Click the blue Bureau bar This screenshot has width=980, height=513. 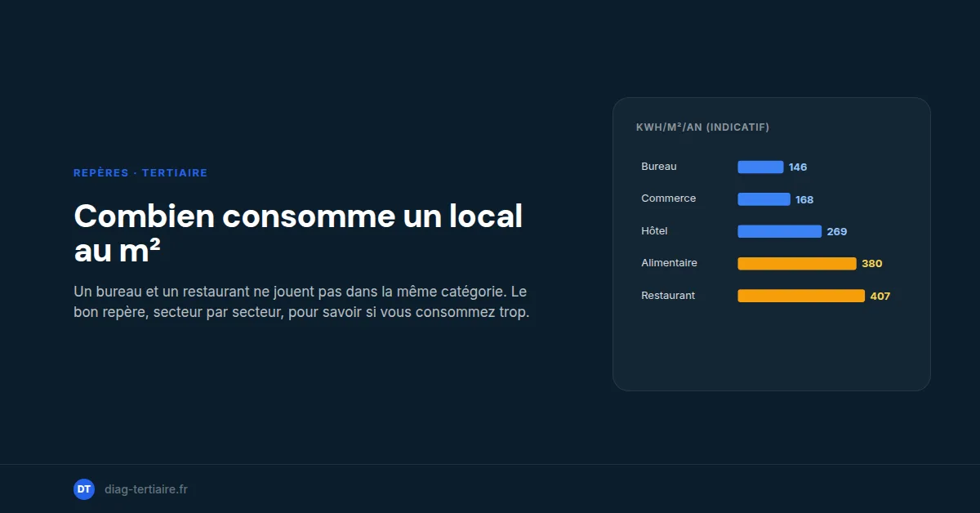click(760, 167)
